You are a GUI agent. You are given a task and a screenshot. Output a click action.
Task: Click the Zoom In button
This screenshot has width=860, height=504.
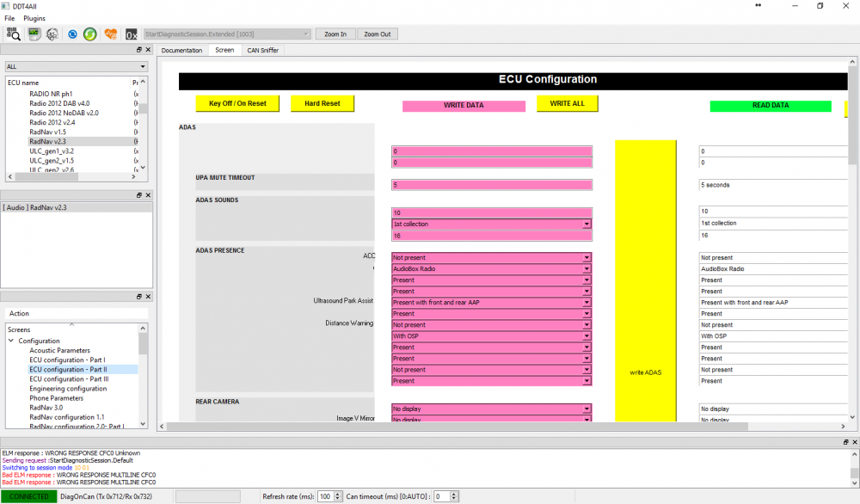click(335, 34)
